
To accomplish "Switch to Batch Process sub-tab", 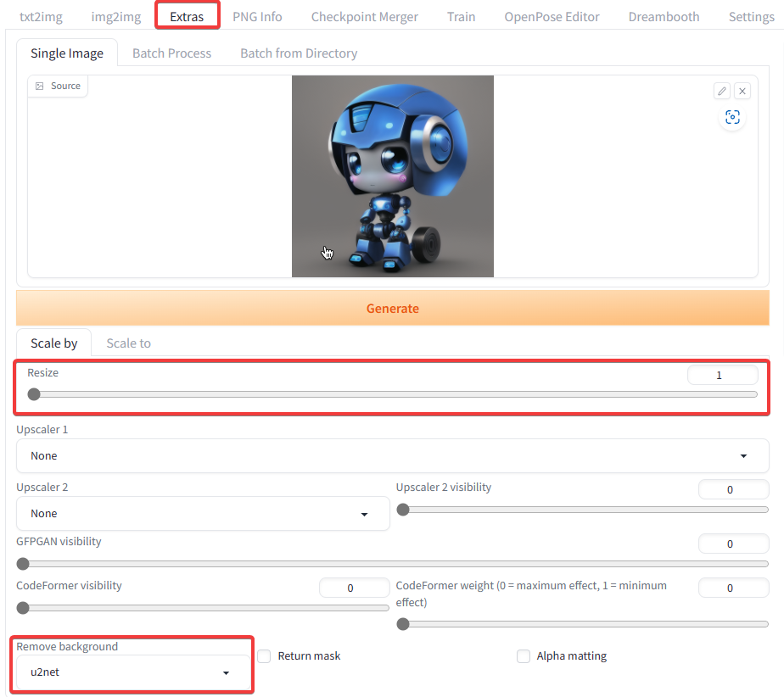I will pos(171,53).
